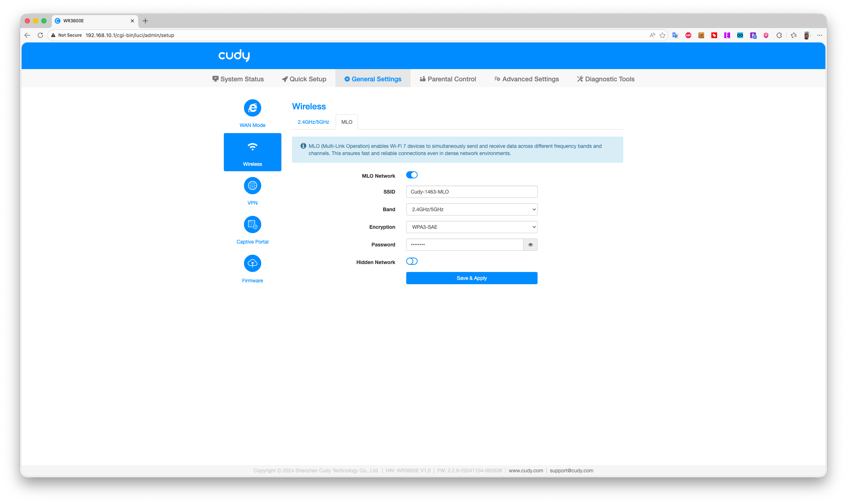
Task: Select the Wireless Wi-Fi sidebar icon
Action: coord(252,147)
